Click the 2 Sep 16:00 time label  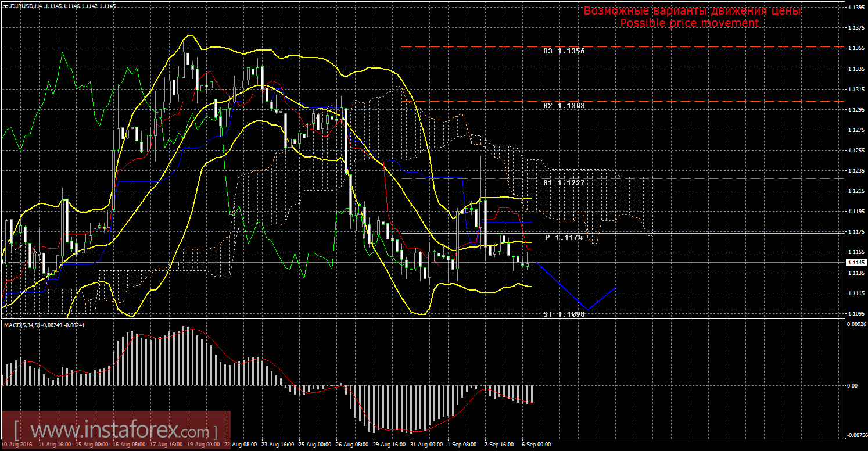500,445
